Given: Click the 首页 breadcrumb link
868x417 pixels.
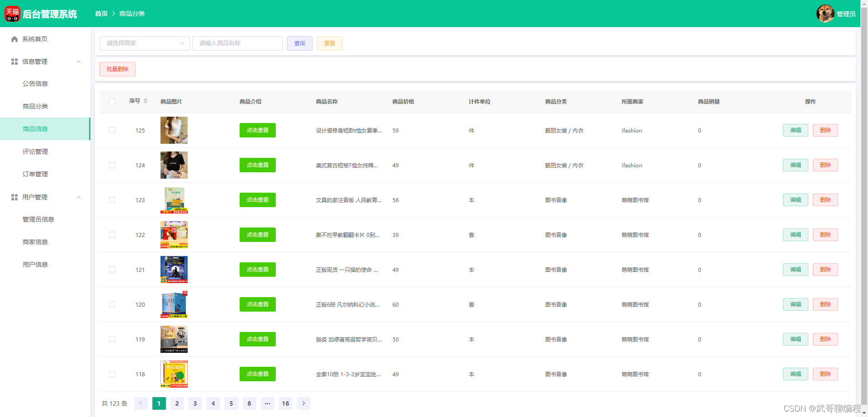Looking at the screenshot, I should (101, 14).
